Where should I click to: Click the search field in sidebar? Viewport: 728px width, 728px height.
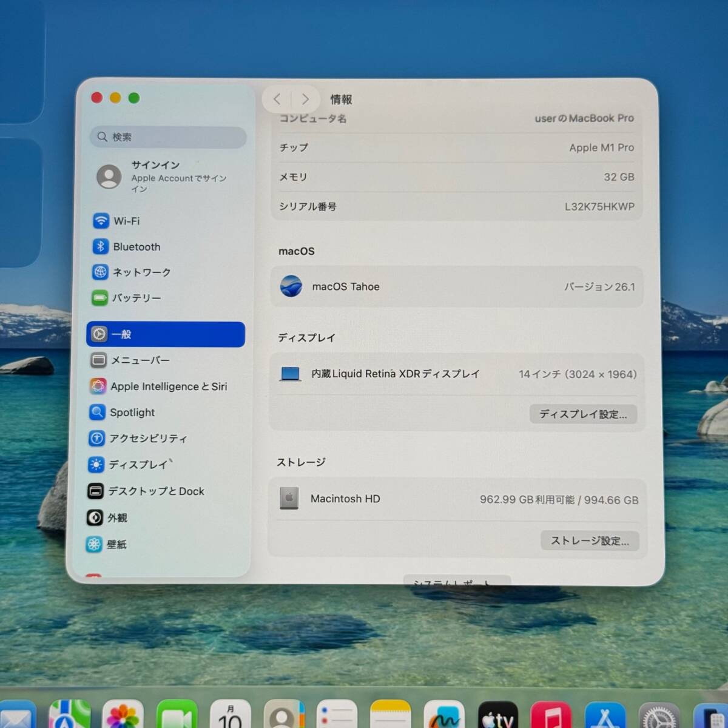click(x=169, y=137)
